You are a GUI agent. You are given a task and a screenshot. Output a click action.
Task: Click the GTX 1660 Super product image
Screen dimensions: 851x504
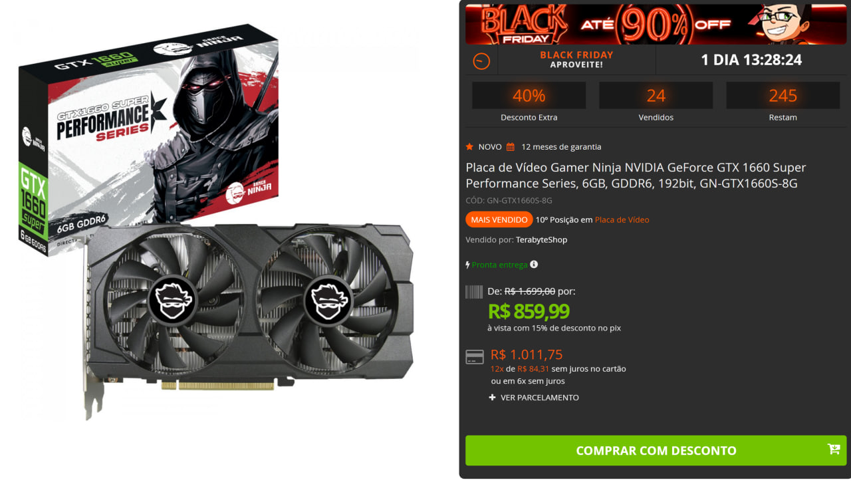click(217, 221)
